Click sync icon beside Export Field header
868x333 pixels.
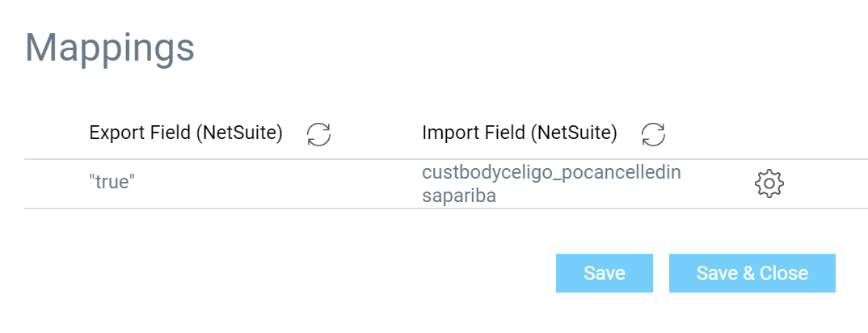[x=319, y=134]
